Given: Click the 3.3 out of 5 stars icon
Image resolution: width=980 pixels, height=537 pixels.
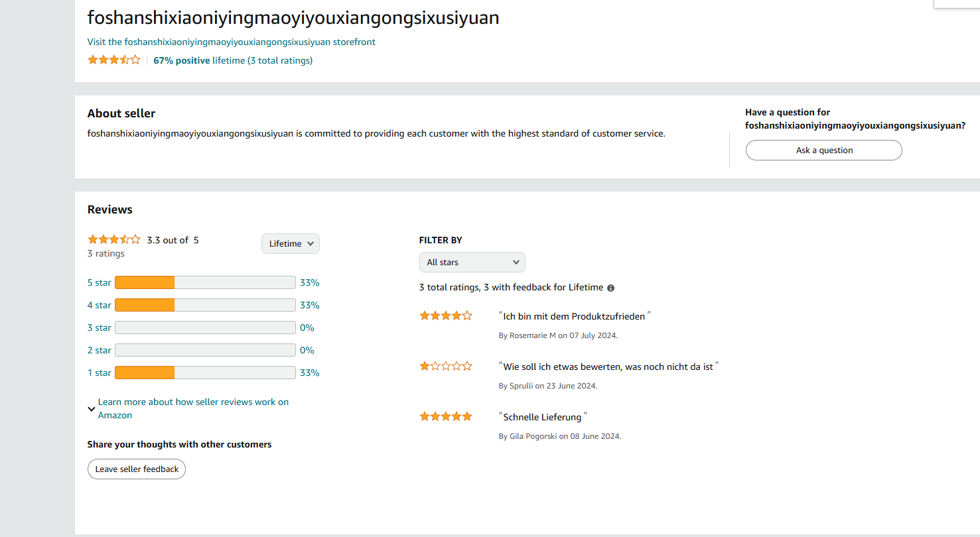Looking at the screenshot, I should pos(114,240).
